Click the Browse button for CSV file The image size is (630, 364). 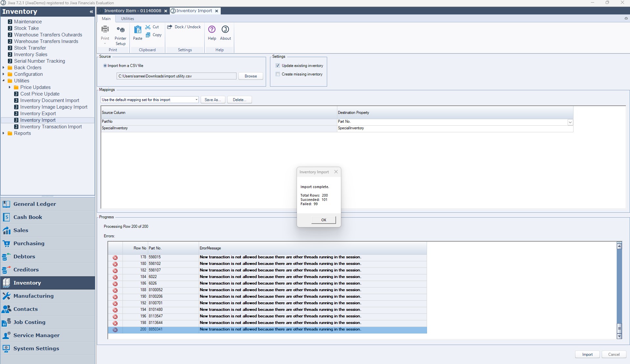[x=251, y=76]
